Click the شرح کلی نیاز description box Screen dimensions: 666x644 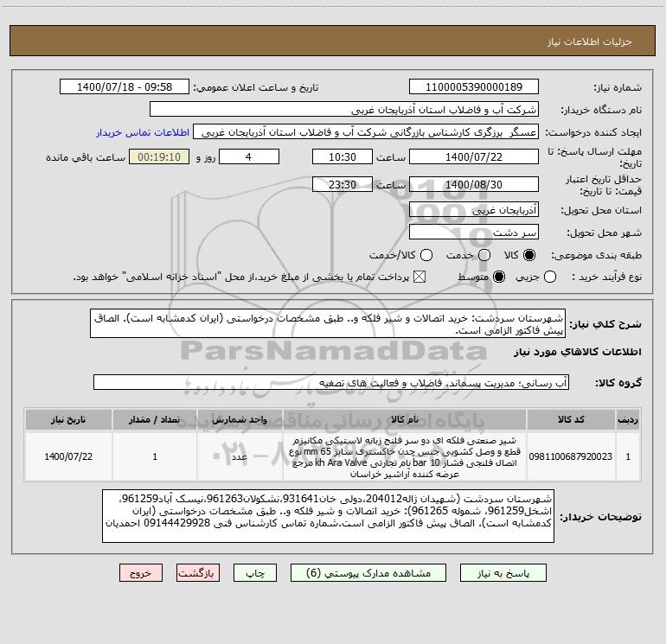(328, 324)
